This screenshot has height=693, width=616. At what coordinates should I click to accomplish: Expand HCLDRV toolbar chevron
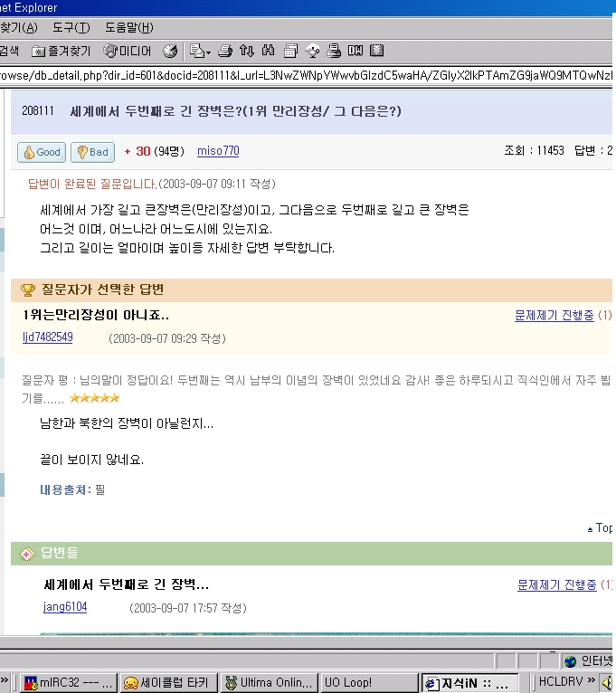point(592,680)
